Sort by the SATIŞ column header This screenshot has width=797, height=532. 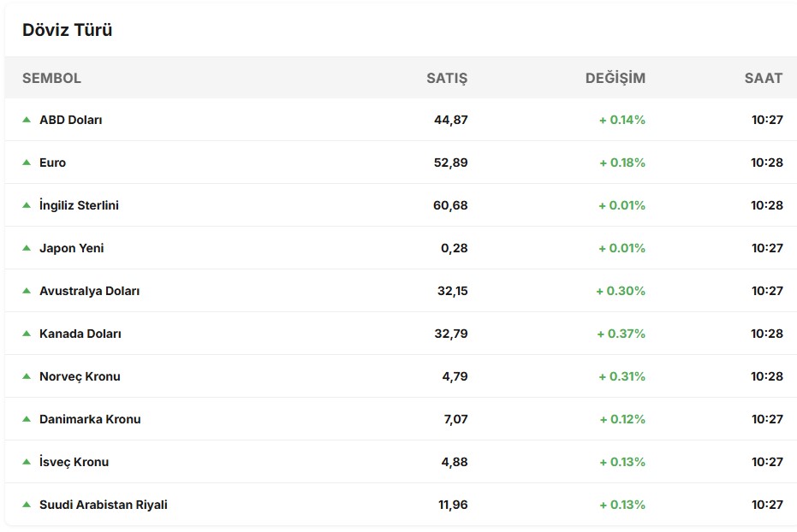(447, 78)
